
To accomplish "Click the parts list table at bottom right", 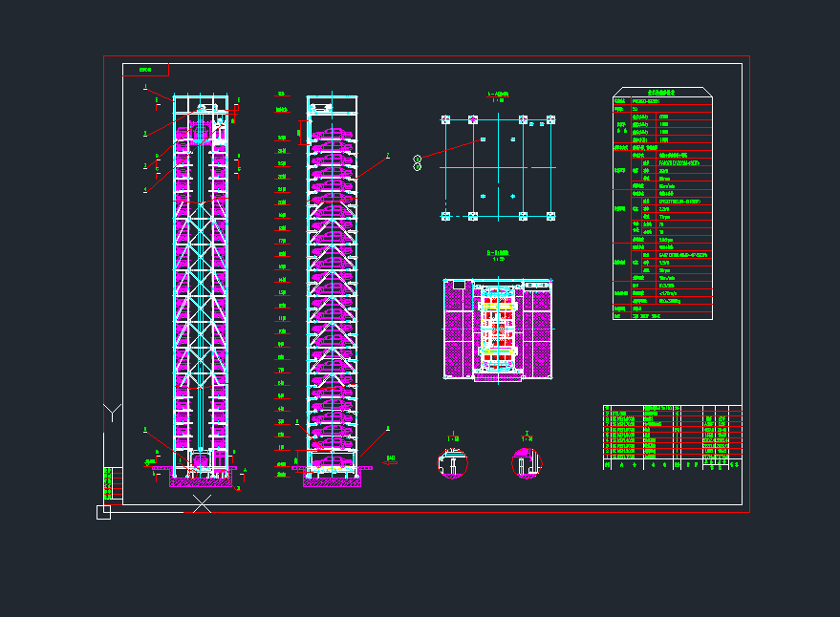I will (x=672, y=437).
